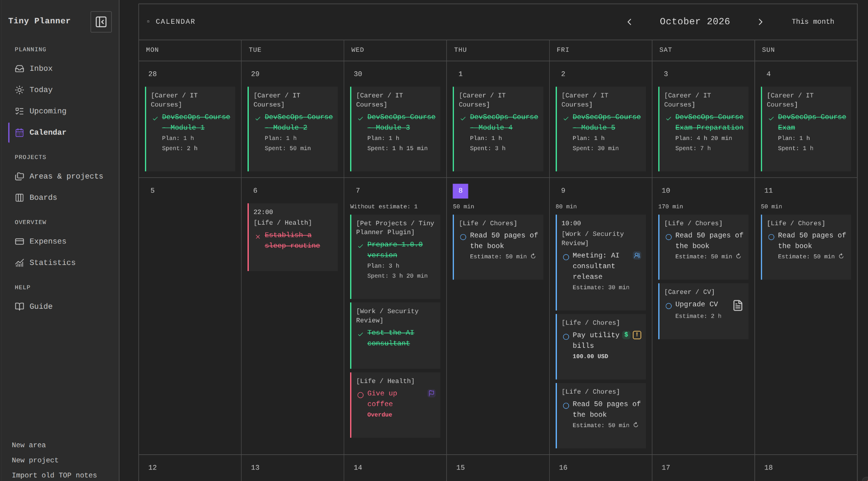Click the warning icon on Pay utility bills
This screenshot has width=868, height=481.
[x=637, y=335]
